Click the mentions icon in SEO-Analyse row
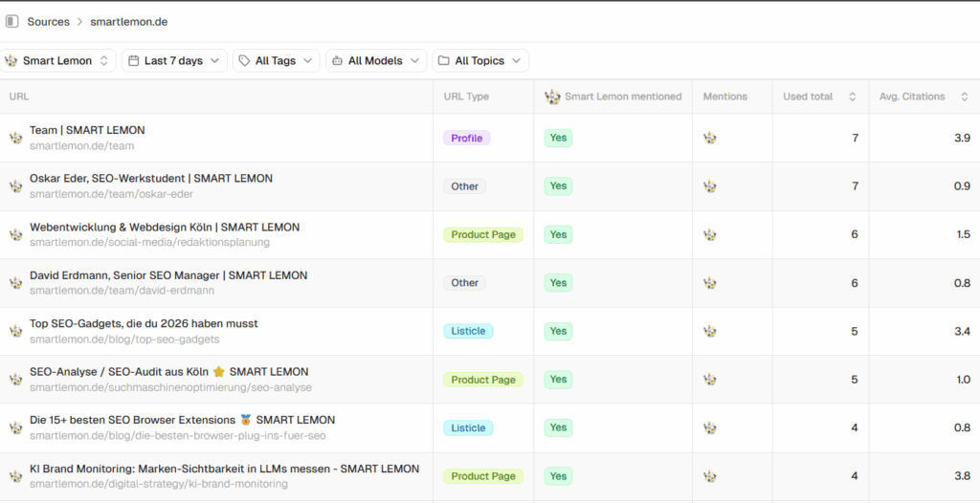Image resolution: width=980 pixels, height=503 pixels. (x=709, y=380)
